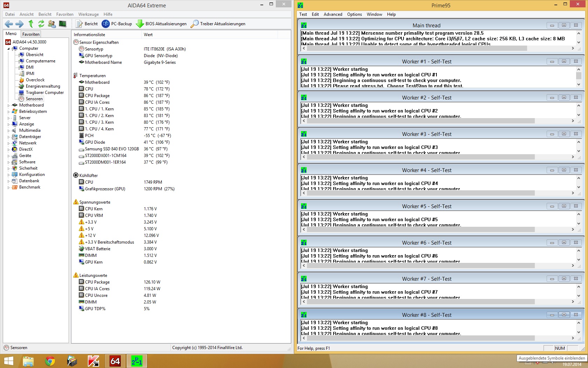The height and width of the screenshot is (368, 588).
Task: Launch Google Chrome from the taskbar
Action: (50, 361)
